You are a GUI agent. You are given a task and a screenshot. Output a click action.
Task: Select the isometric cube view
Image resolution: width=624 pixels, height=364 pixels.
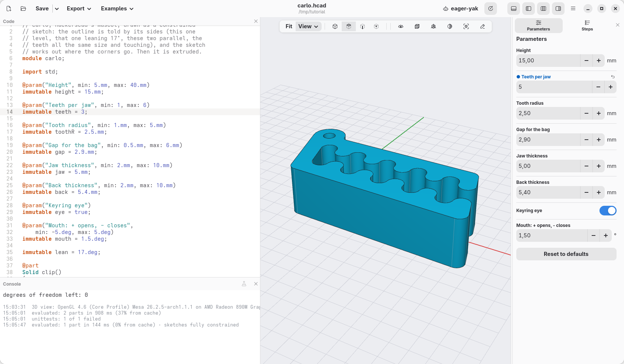(335, 26)
